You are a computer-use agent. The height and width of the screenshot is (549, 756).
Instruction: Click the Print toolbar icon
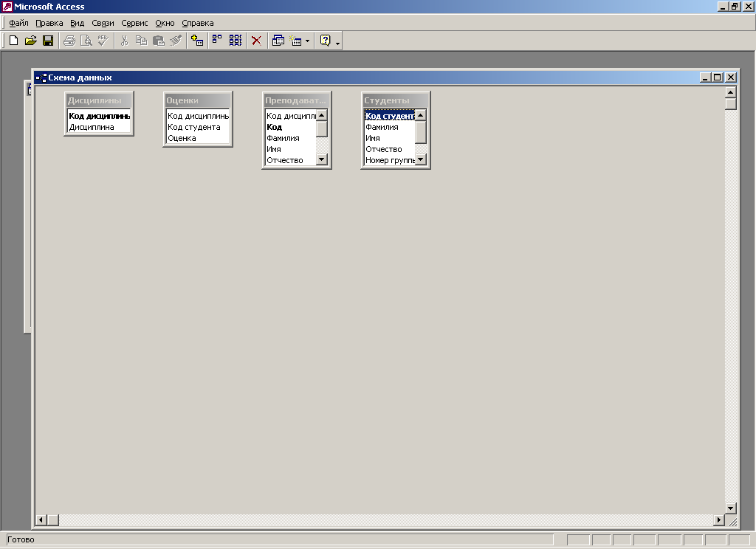69,41
